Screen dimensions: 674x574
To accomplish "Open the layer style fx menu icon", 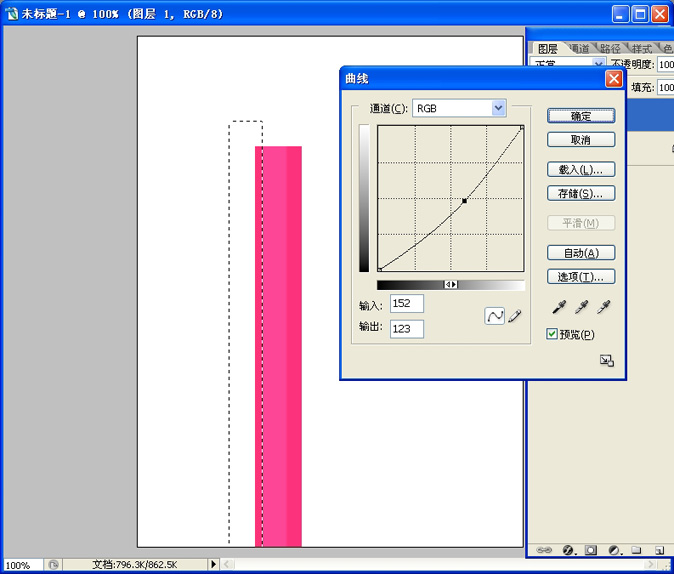I will pos(568,550).
